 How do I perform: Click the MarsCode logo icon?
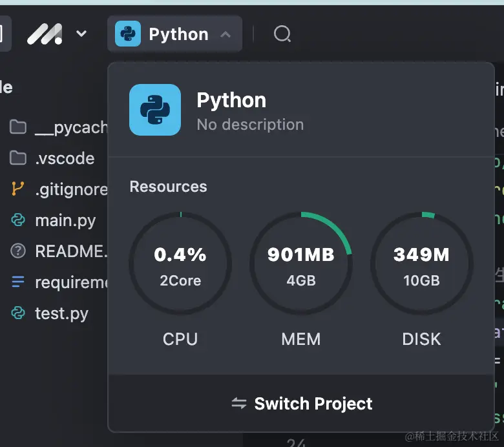(45, 34)
